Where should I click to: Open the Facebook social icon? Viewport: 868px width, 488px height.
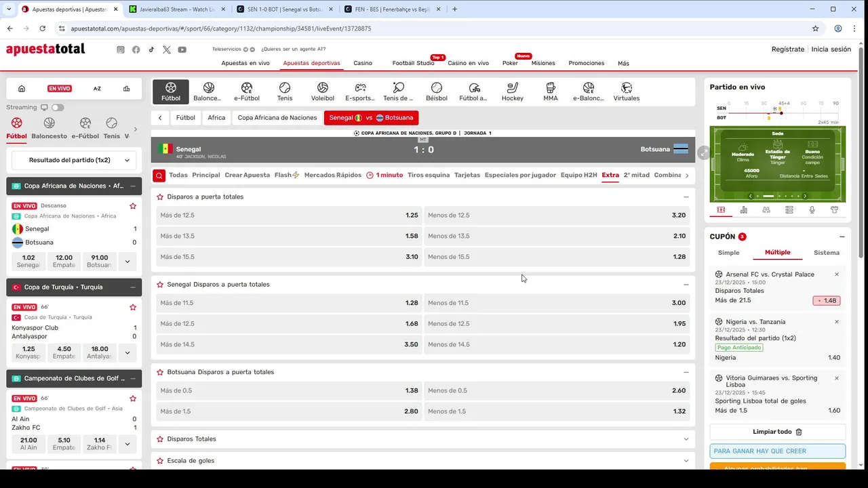(x=136, y=49)
